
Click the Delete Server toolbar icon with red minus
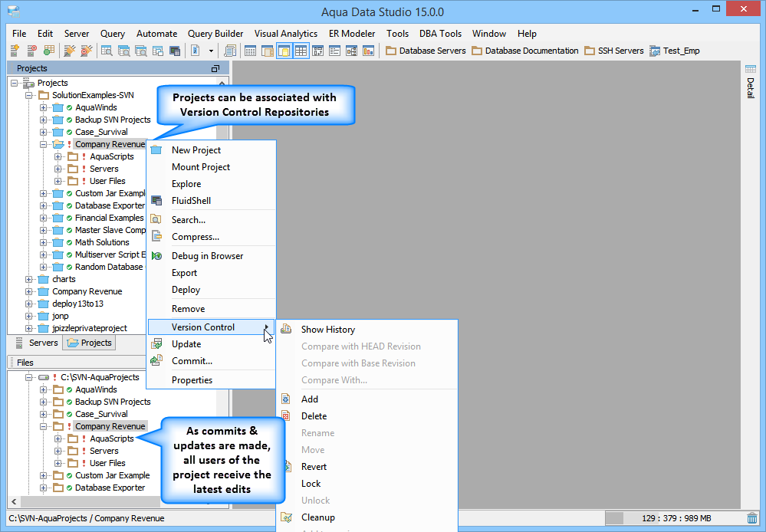[31, 51]
